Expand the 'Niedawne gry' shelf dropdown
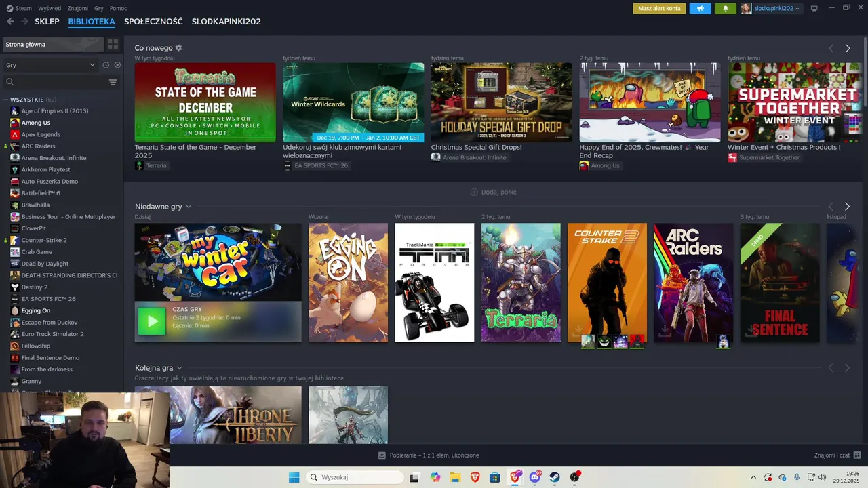868x488 pixels. click(x=189, y=207)
